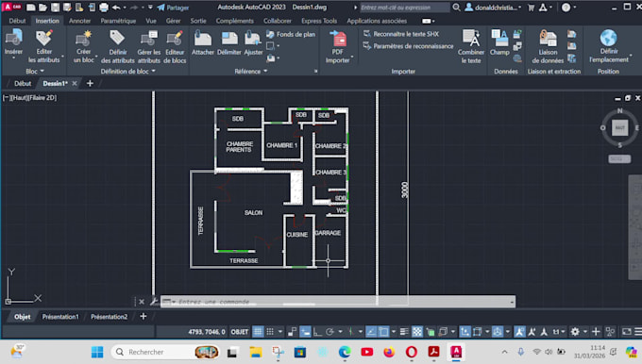Screen dimensions: 642x364
Task: Toggle snap mode in status bar
Action: pos(270,332)
